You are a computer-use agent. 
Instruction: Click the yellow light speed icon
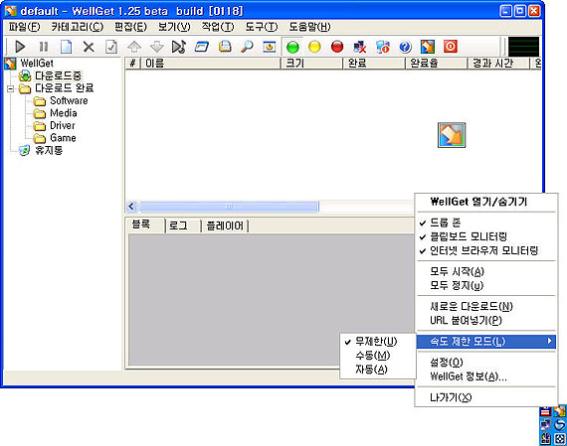[315, 47]
